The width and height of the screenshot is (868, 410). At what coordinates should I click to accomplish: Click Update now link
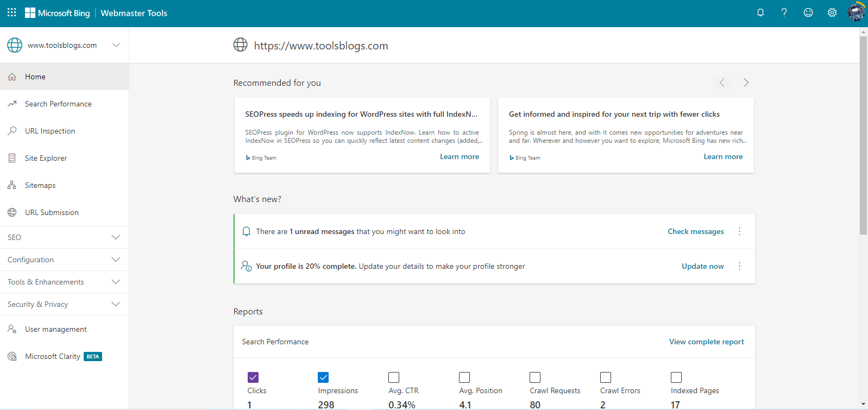[x=703, y=266]
